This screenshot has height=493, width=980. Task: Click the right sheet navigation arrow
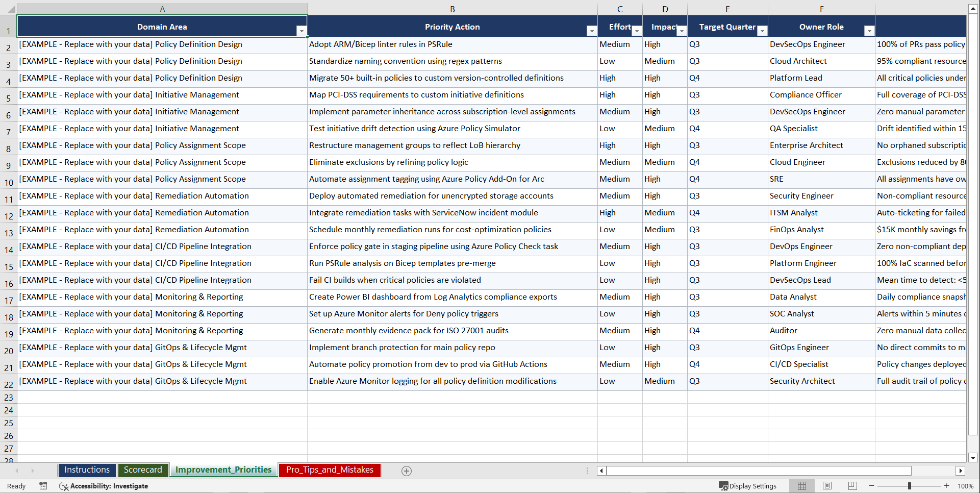(32, 471)
